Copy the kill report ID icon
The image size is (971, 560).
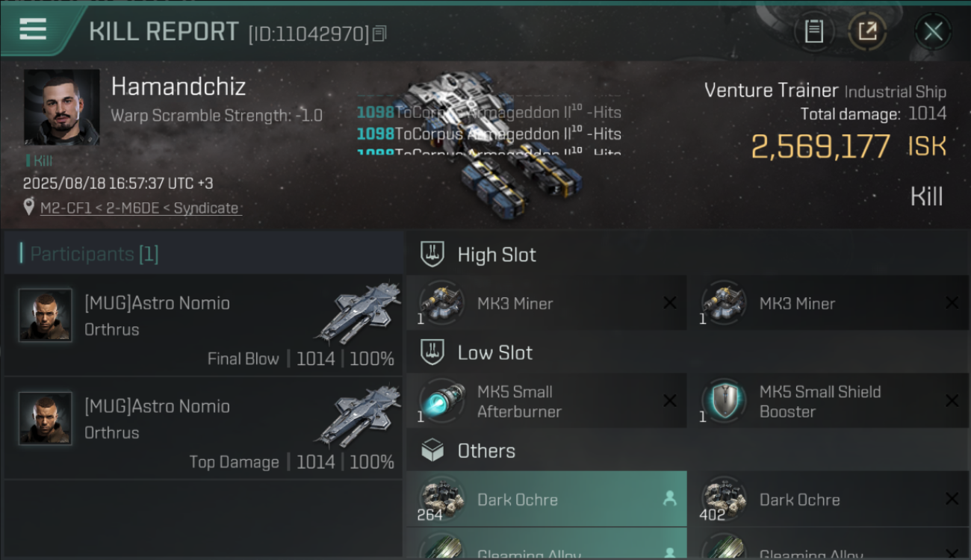(379, 34)
